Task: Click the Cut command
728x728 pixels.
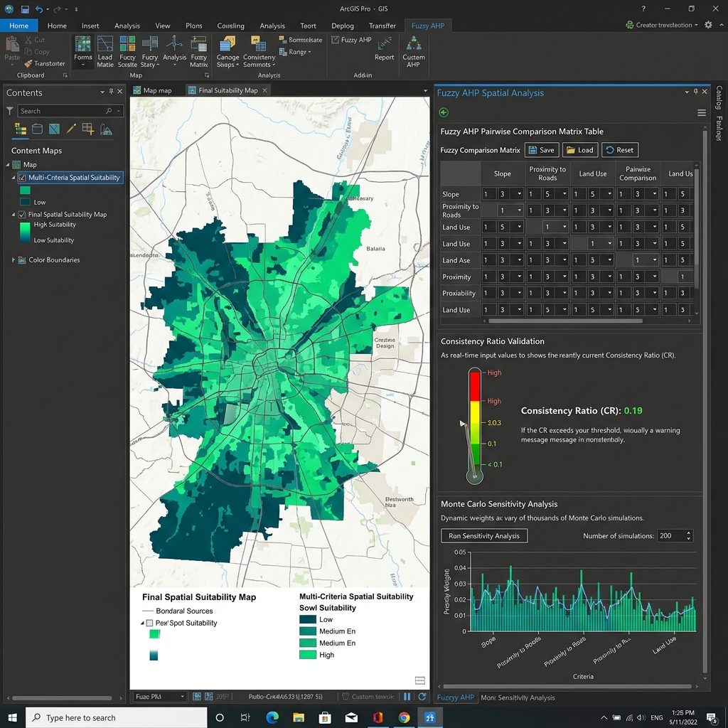Action: point(36,40)
